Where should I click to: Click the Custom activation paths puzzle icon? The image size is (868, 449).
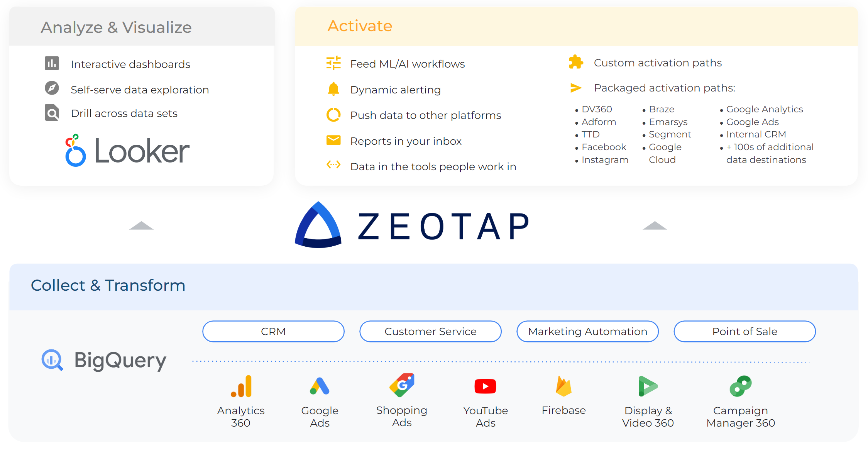click(576, 62)
